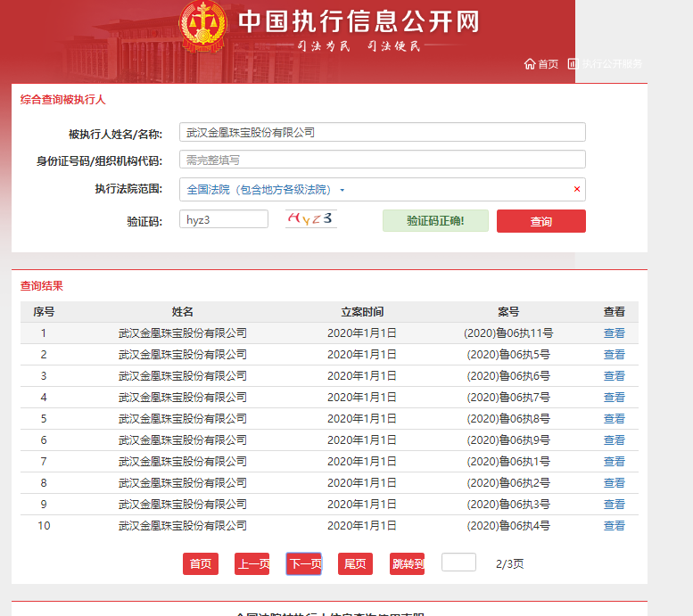Click case number (2020)鲁06执4号 text
The height and width of the screenshot is (616, 693).
click(508, 525)
